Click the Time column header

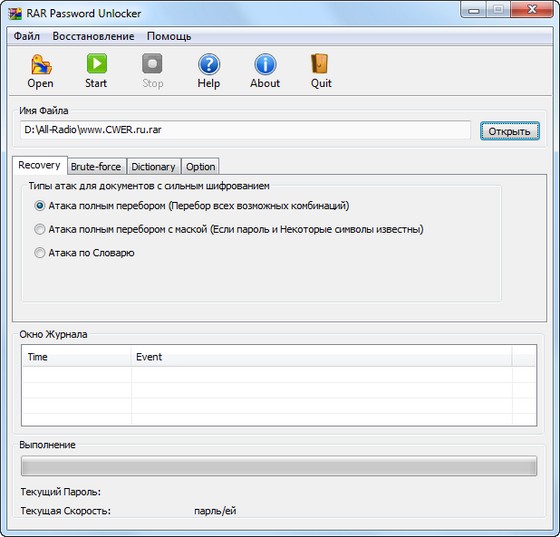(x=76, y=357)
